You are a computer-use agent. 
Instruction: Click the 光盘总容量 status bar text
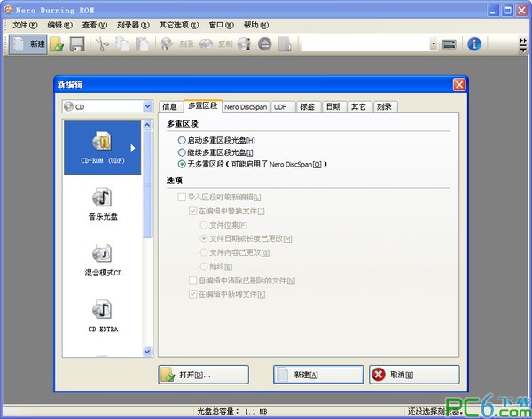(232, 412)
